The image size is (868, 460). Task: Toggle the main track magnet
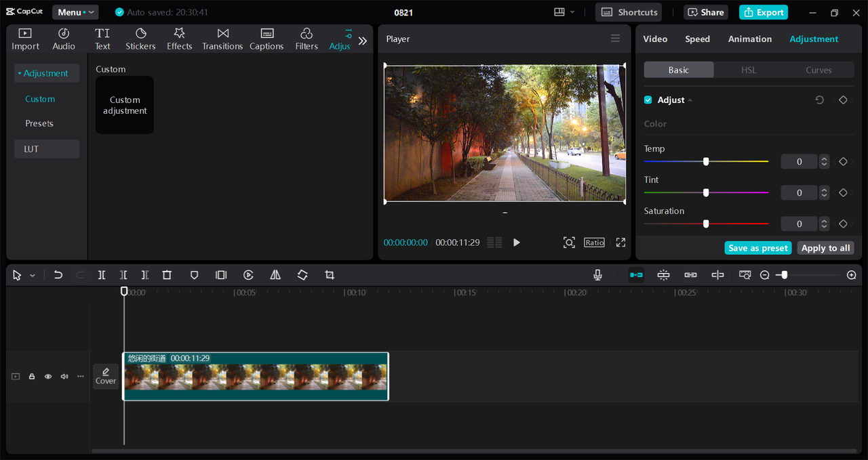pos(636,275)
